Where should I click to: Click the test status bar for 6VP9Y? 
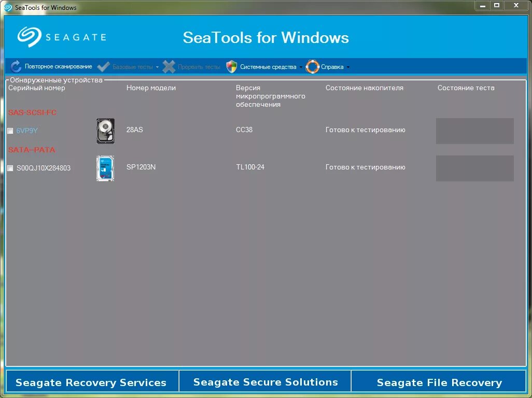click(474, 131)
